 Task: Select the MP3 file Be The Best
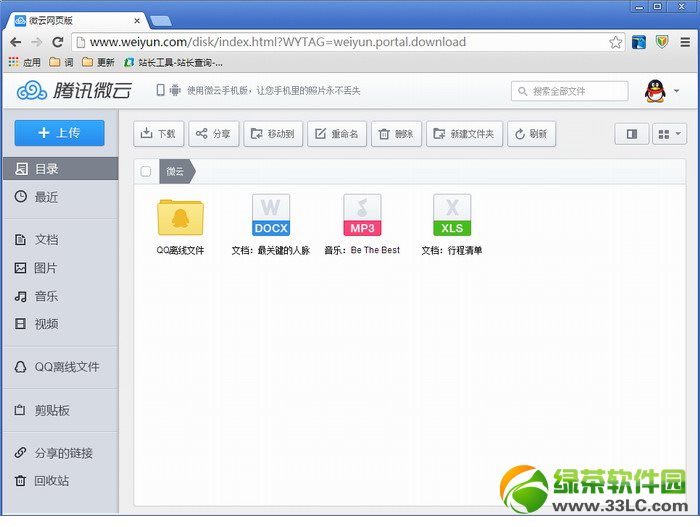(x=362, y=215)
